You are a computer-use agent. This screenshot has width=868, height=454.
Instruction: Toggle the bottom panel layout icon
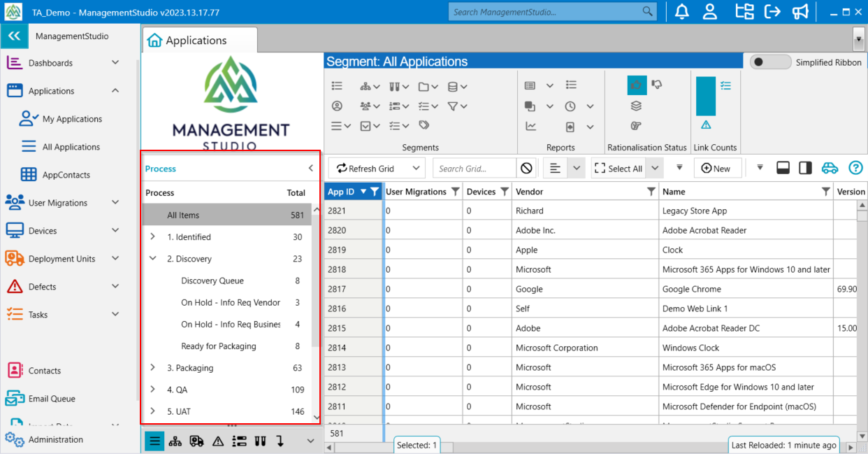tap(783, 168)
